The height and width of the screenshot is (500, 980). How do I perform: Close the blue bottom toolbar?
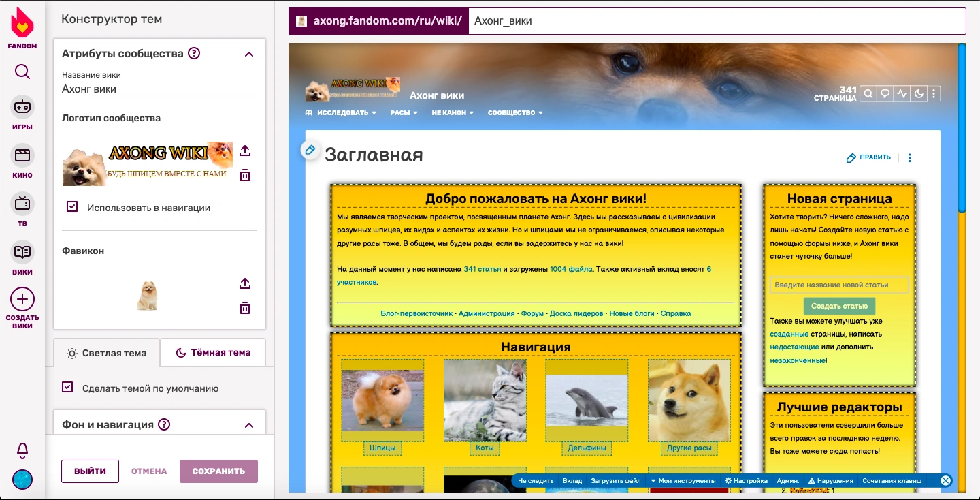pyautogui.click(x=945, y=480)
